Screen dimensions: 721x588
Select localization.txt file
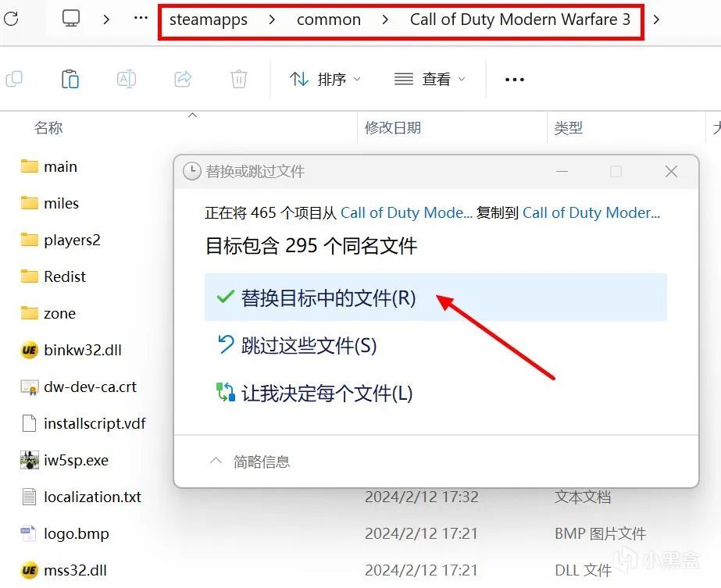[x=92, y=497]
